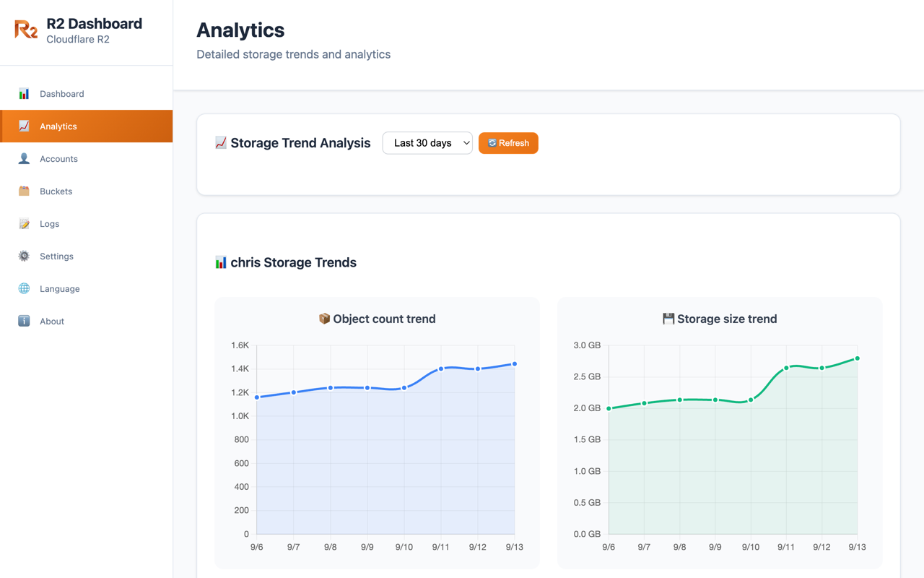924x578 pixels.
Task: Open the About info icon
Action: coord(24,321)
